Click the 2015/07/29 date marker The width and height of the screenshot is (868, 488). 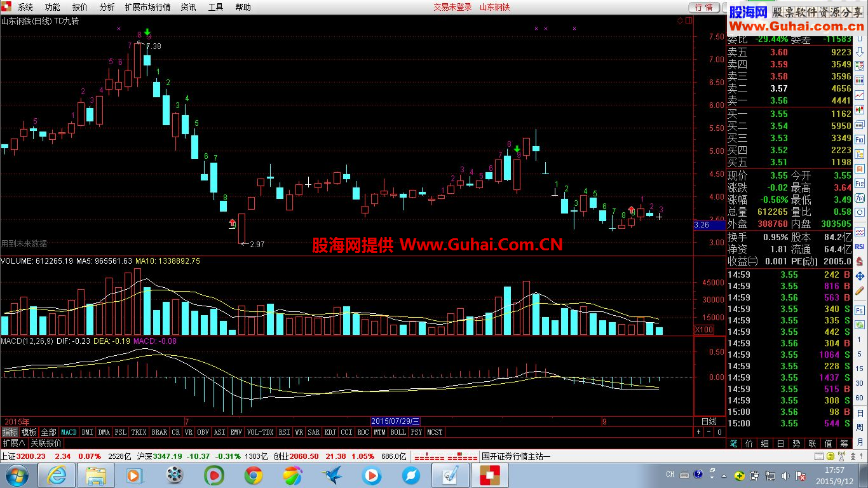pos(395,421)
